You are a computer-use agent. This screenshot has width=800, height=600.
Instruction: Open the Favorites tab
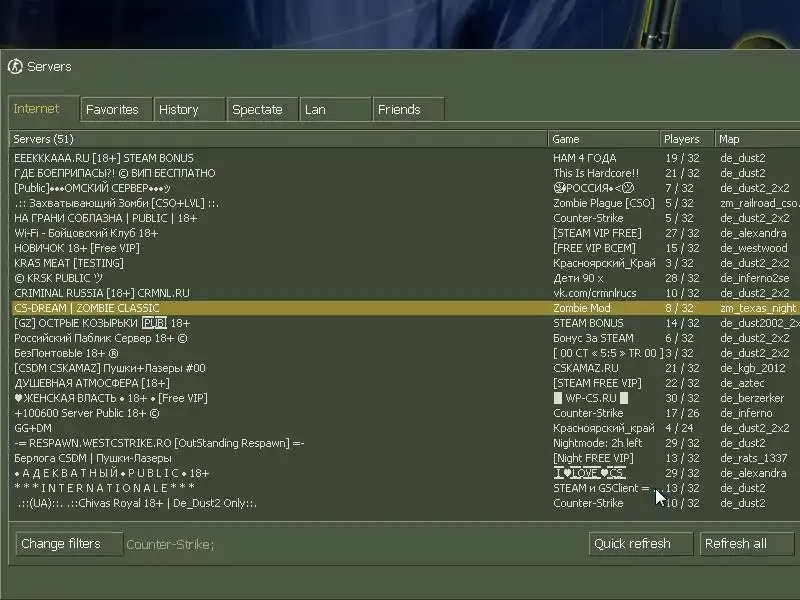(116, 109)
